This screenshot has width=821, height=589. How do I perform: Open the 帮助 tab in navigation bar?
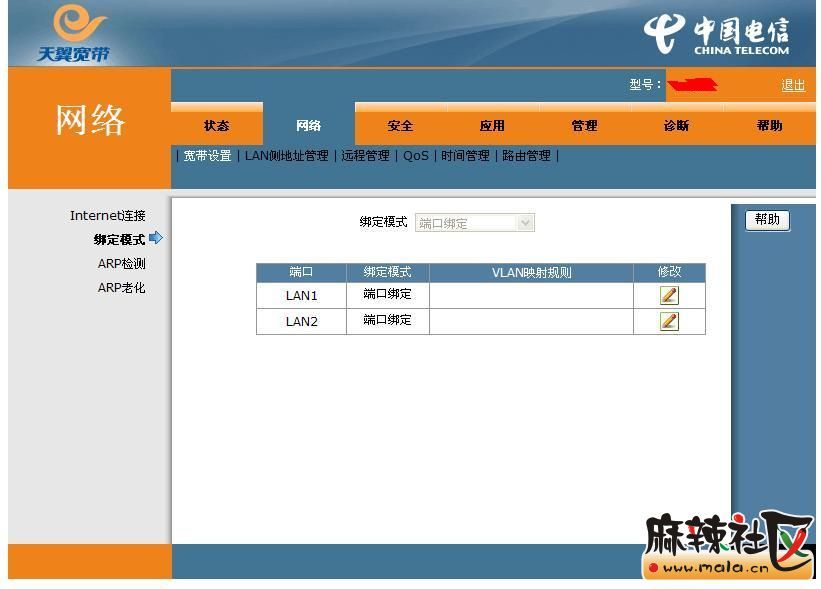(x=769, y=126)
